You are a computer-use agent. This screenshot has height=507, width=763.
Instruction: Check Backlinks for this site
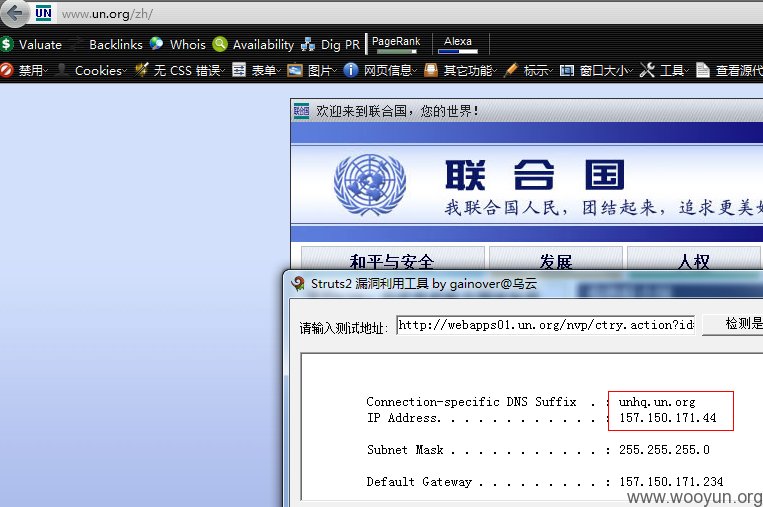click(x=115, y=45)
